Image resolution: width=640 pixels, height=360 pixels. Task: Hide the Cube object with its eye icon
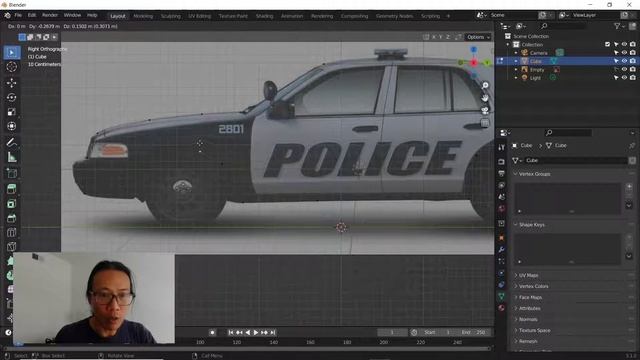[624, 61]
